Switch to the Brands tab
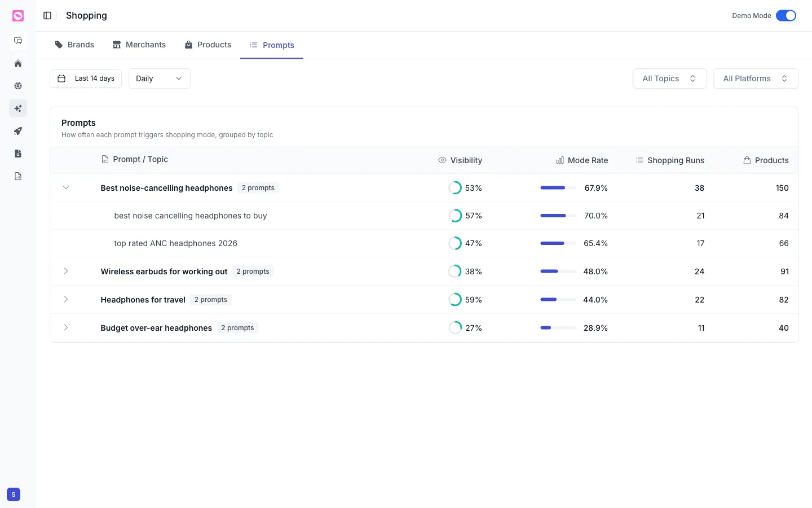Screen dimensions: 812x508 click(74, 45)
